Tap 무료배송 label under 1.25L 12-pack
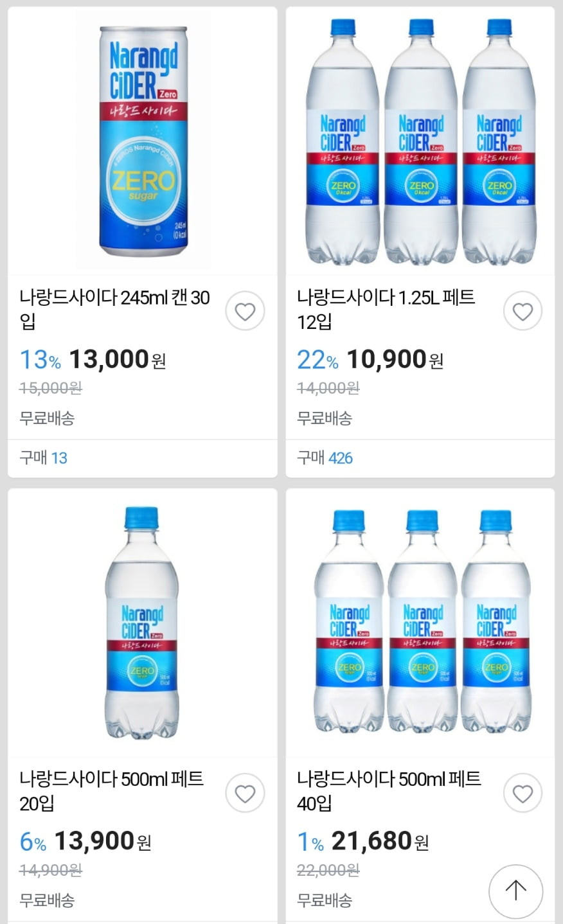Image resolution: width=563 pixels, height=924 pixels. 325,418
